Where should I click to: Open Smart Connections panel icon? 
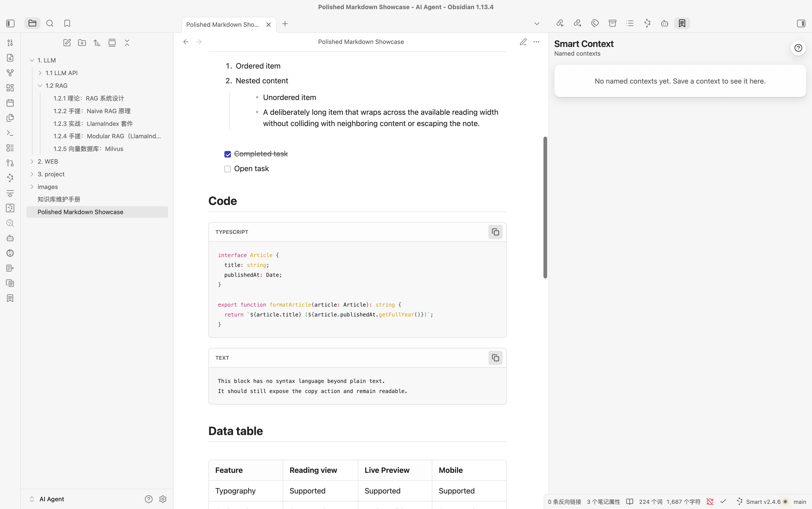click(x=647, y=23)
